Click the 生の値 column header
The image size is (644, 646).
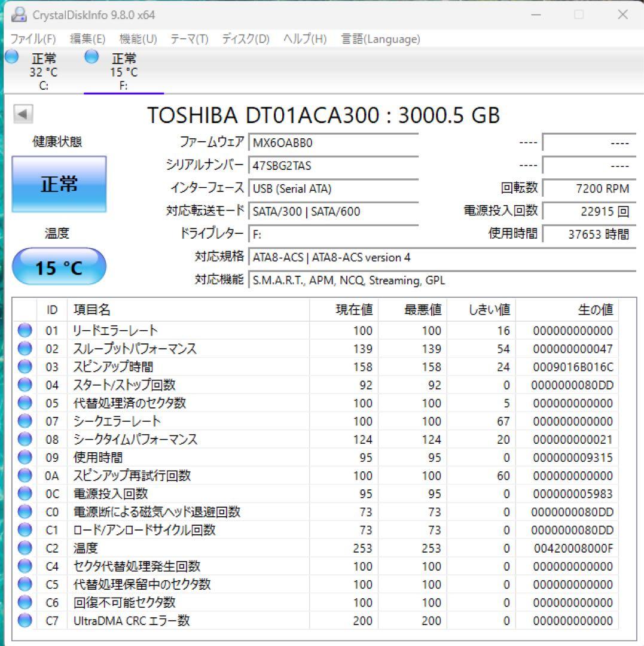[567, 309]
